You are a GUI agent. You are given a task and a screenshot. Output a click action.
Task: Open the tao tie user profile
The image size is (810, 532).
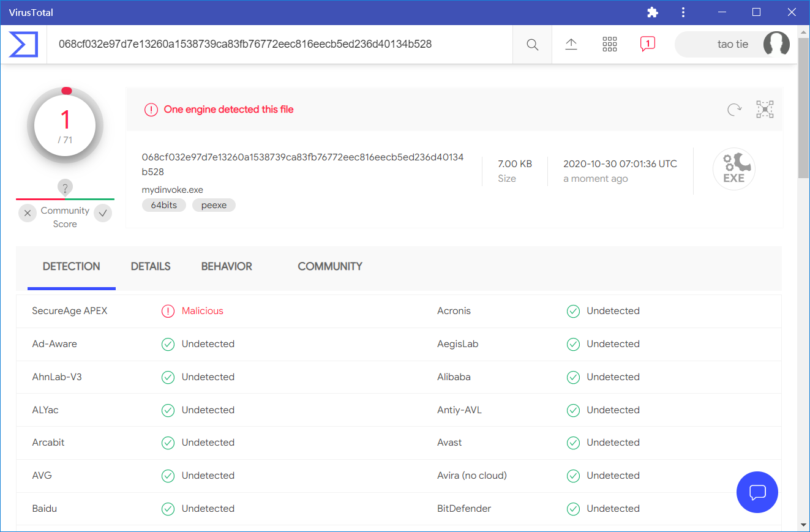[x=732, y=44]
